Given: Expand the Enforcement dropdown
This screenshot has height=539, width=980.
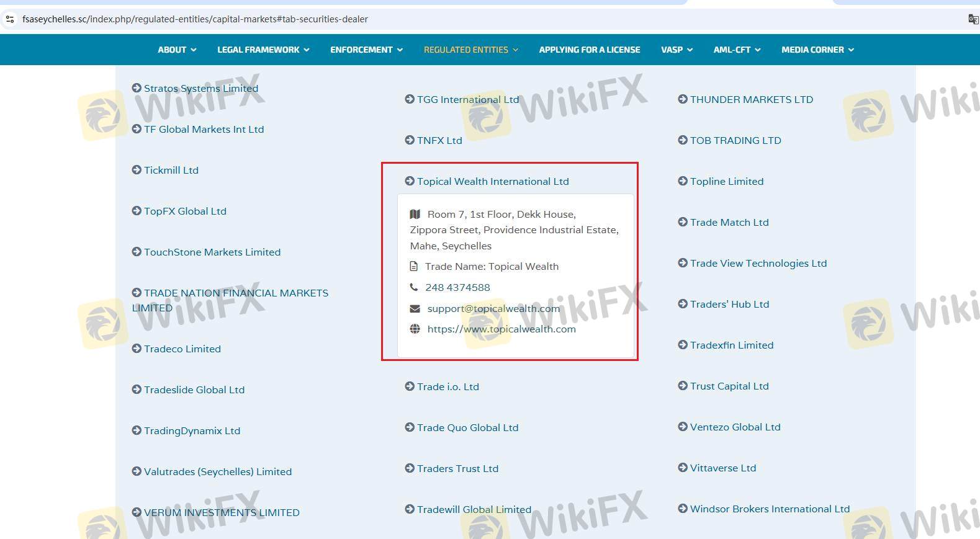Looking at the screenshot, I should [366, 50].
